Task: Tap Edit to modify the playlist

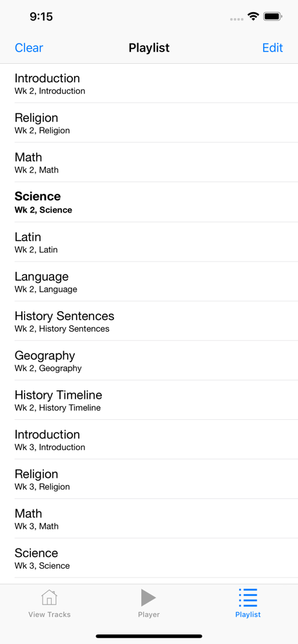Action: [x=272, y=48]
